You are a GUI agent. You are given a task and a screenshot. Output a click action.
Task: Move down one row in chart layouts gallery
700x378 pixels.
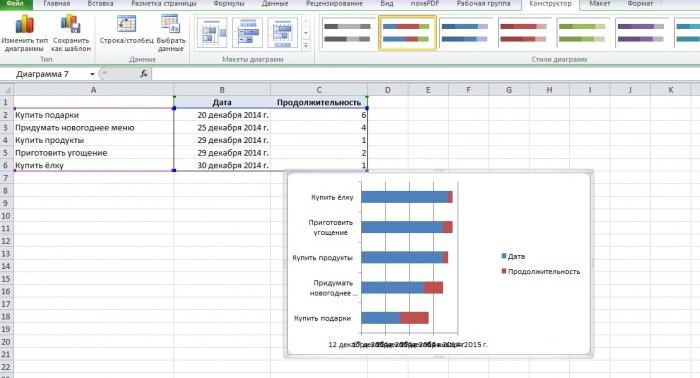(306, 33)
